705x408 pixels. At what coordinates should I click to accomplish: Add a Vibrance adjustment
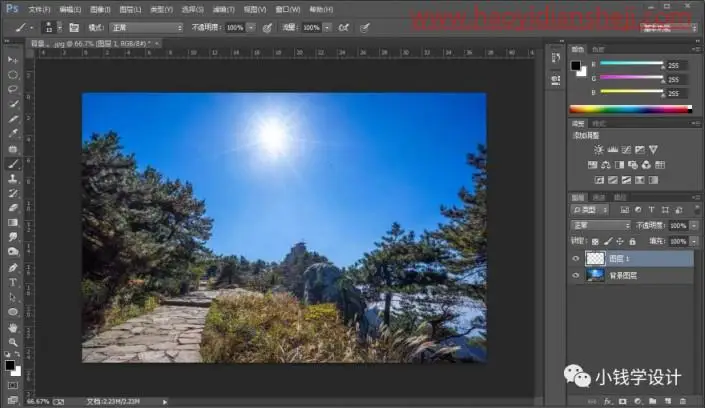pos(653,149)
